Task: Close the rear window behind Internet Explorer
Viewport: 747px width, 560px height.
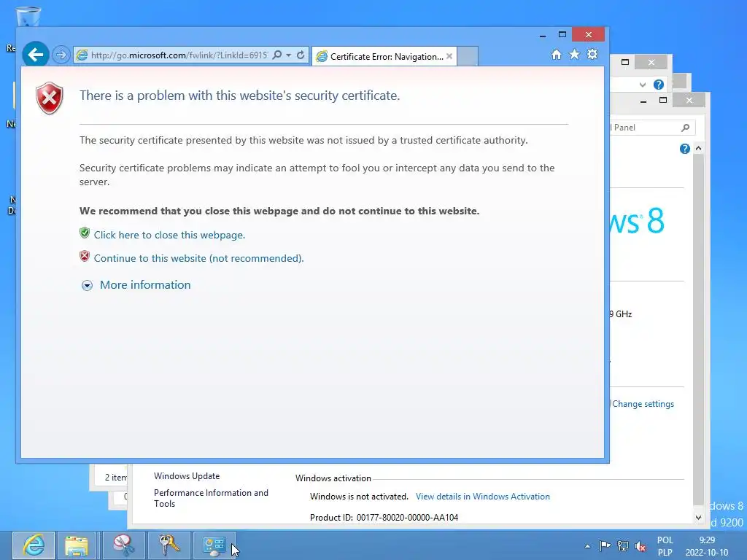Action: (651, 63)
